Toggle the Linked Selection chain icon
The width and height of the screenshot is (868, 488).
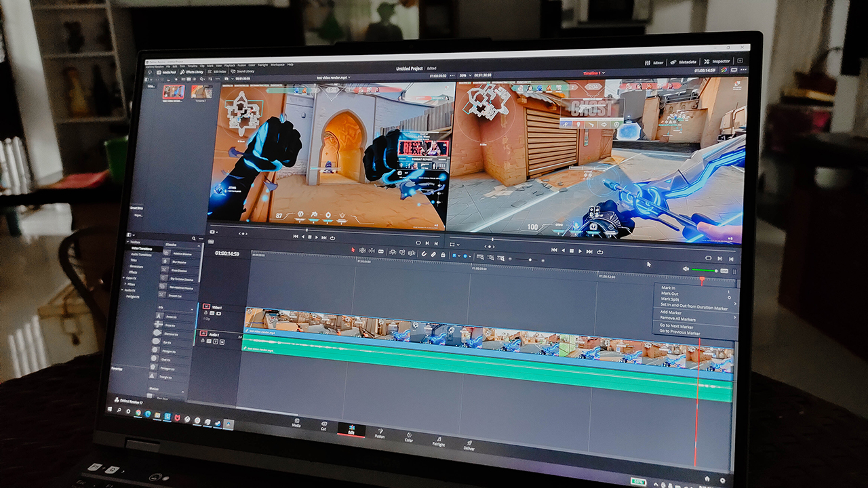pyautogui.click(x=433, y=254)
